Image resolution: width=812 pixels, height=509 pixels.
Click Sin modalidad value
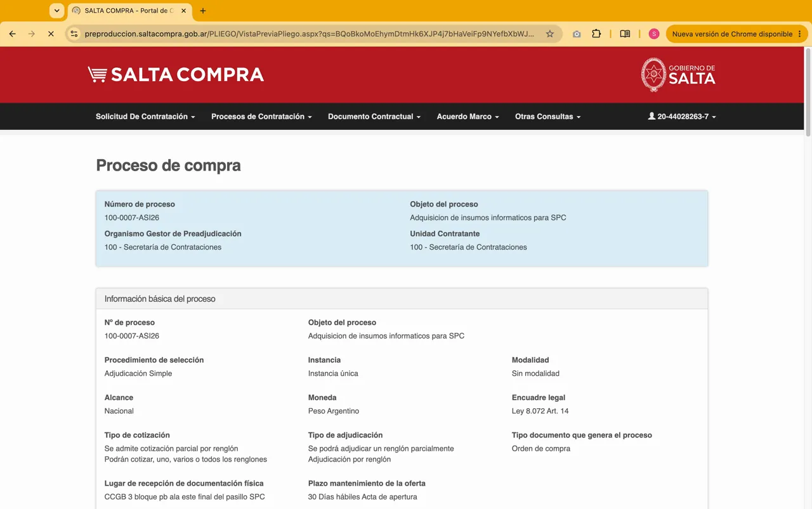535,373
